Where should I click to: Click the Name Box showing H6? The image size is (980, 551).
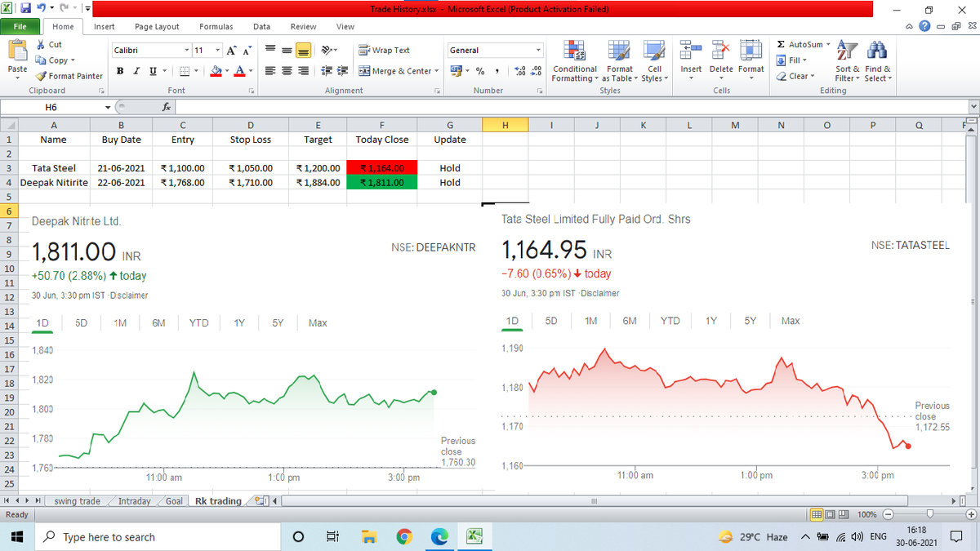click(x=51, y=107)
